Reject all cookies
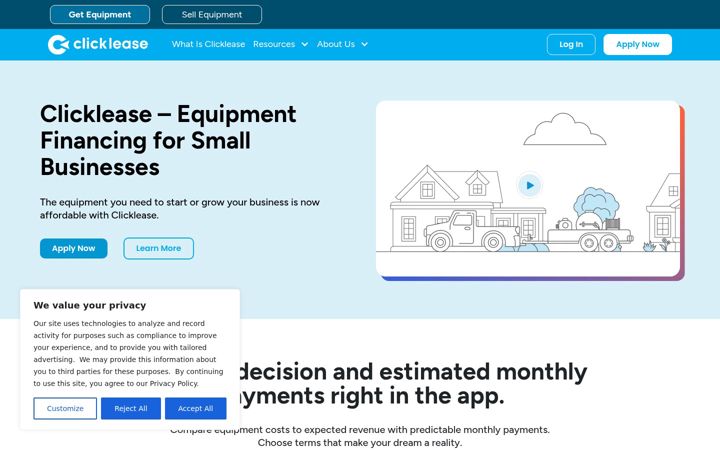 131,409
